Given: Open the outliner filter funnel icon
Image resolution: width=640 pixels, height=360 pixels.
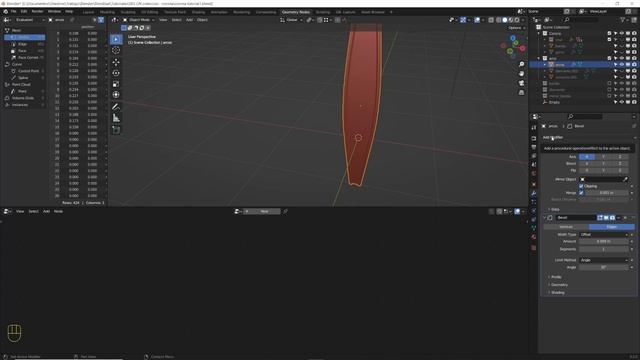Looking at the screenshot, I should pos(623,20).
